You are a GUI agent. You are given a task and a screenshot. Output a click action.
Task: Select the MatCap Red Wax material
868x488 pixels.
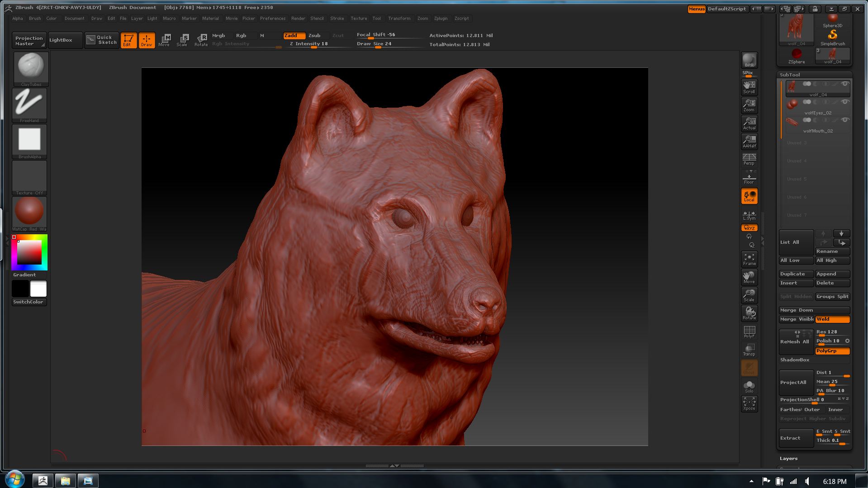(28, 210)
